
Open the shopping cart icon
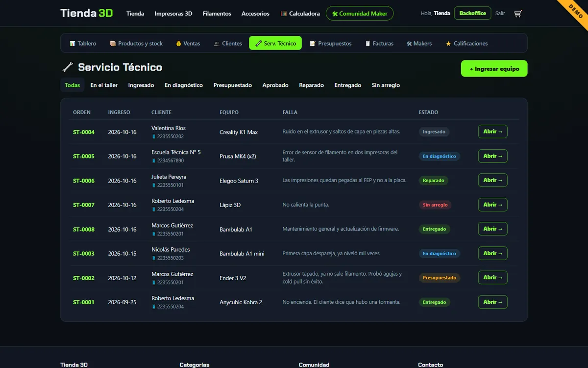coord(518,14)
